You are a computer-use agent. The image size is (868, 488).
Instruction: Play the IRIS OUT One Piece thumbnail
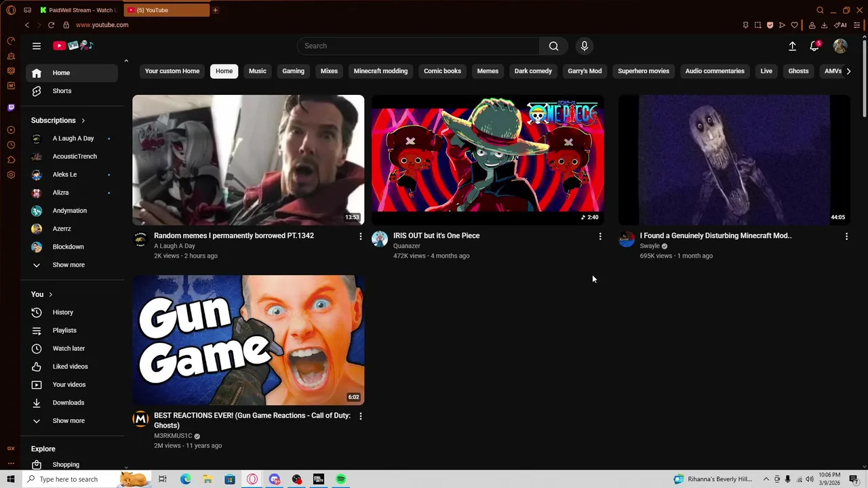[488, 160]
